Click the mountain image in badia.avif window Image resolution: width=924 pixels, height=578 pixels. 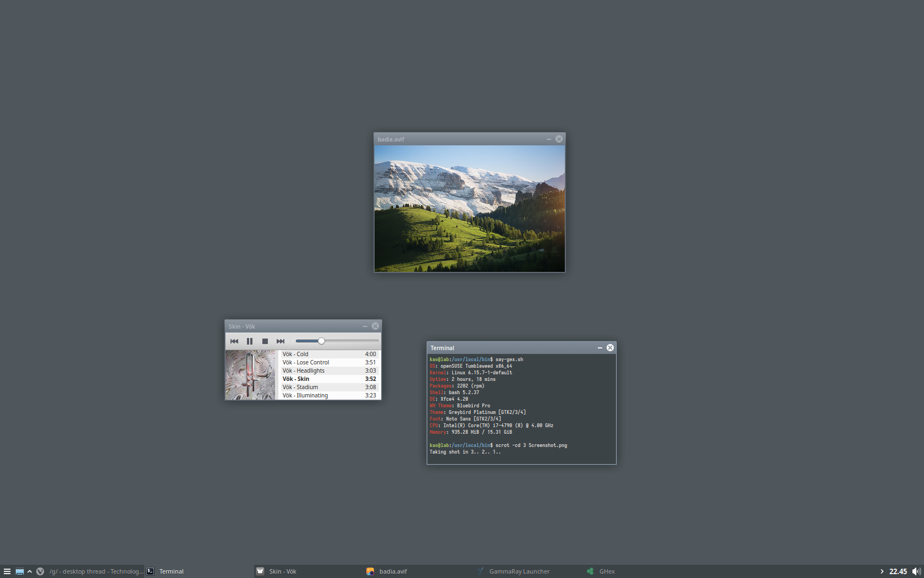[470, 209]
